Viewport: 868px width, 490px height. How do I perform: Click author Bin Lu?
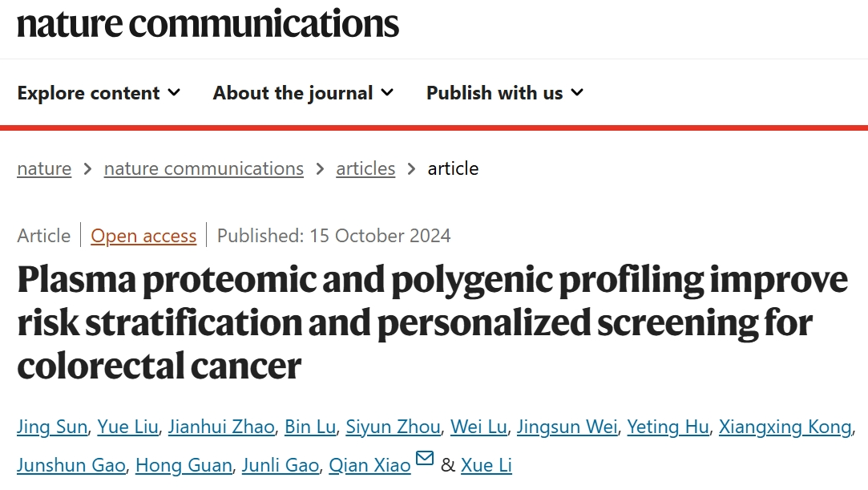310,427
